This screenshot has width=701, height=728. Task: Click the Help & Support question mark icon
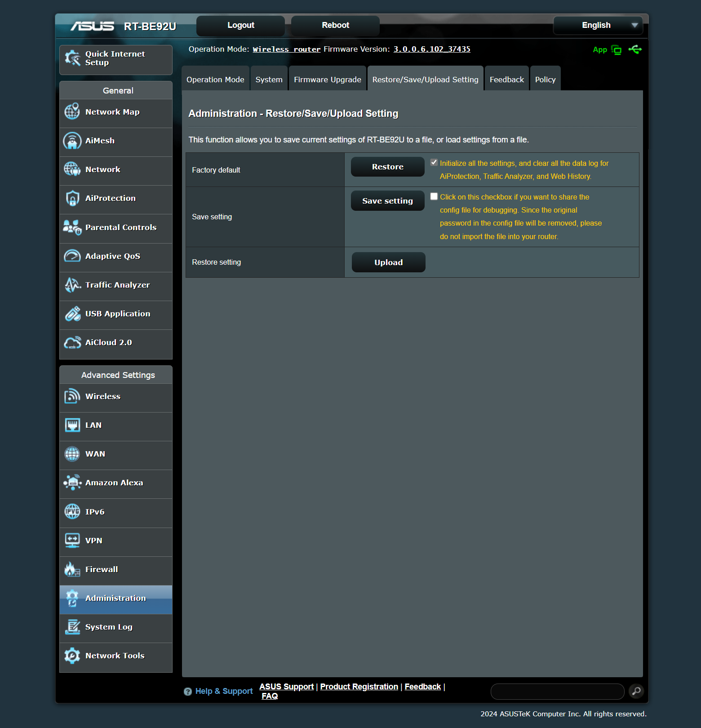(188, 692)
